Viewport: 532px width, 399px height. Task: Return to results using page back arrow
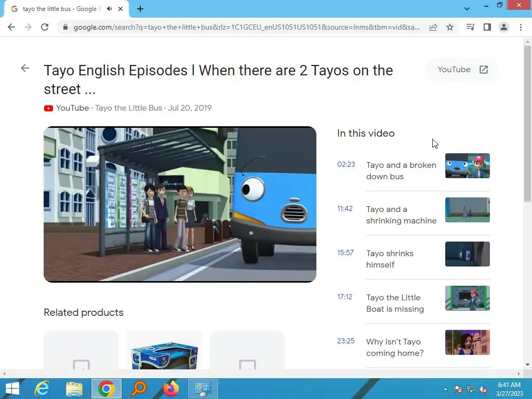pos(25,68)
